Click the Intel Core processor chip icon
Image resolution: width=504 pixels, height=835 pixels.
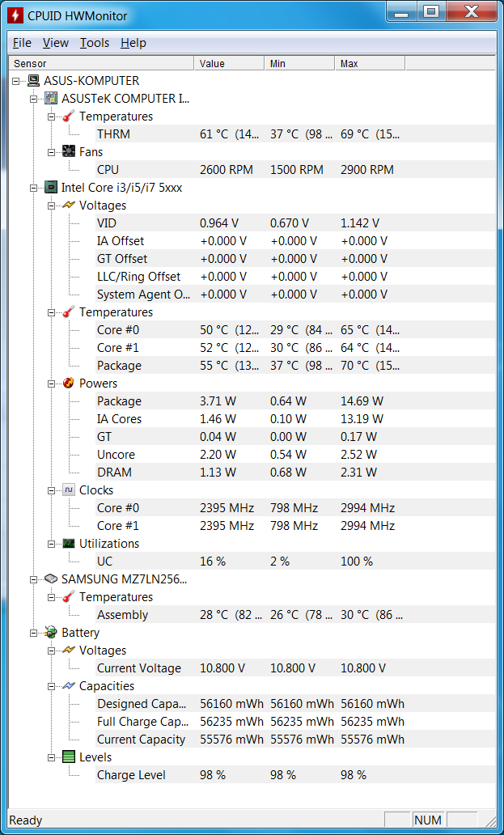pos(51,188)
